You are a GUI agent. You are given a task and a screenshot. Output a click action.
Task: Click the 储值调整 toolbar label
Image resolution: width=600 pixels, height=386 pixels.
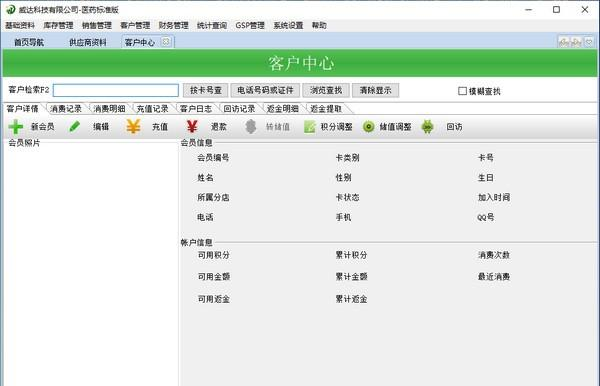(395, 127)
